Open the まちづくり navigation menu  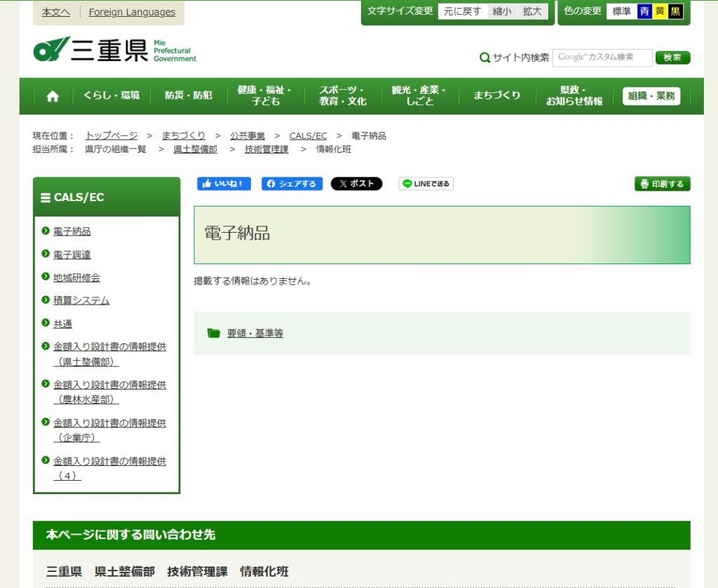[496, 95]
